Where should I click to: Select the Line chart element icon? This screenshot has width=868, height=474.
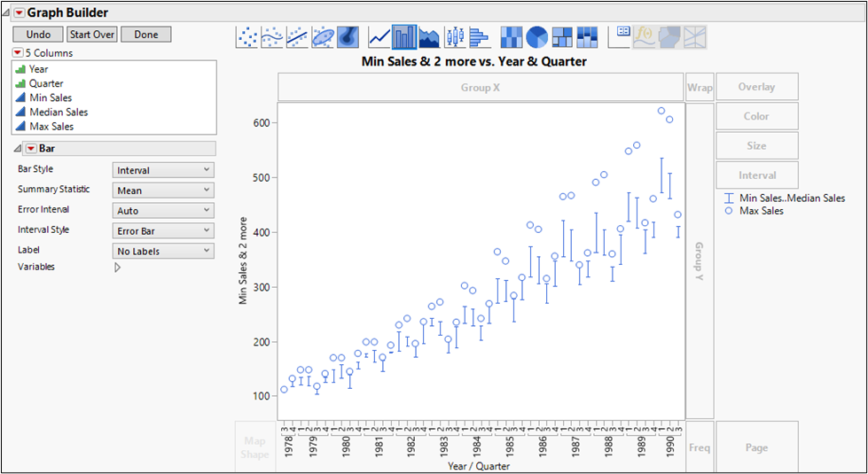tap(379, 37)
